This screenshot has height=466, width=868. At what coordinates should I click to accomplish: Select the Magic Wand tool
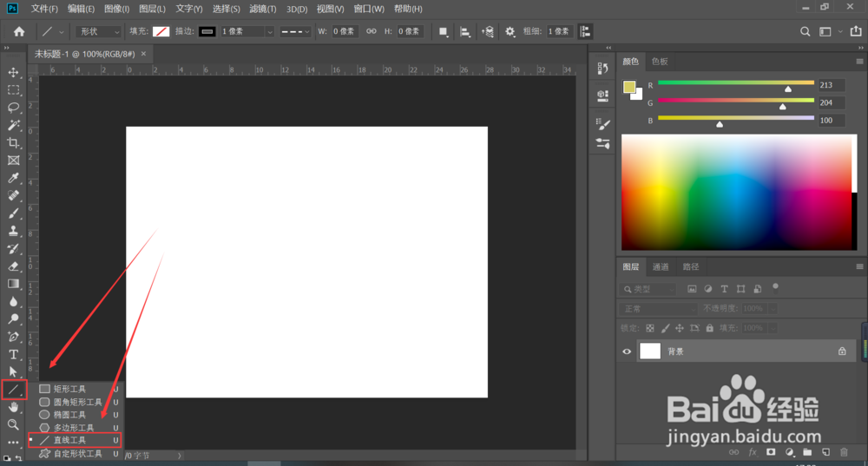13,125
